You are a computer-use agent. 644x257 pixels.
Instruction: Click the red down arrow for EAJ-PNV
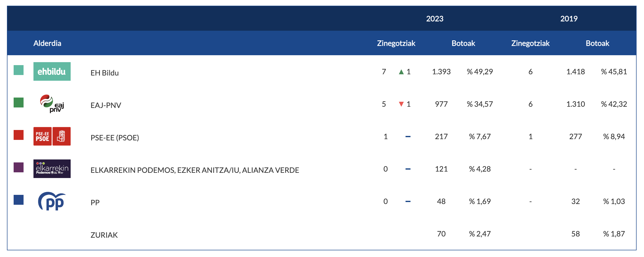[x=401, y=104]
